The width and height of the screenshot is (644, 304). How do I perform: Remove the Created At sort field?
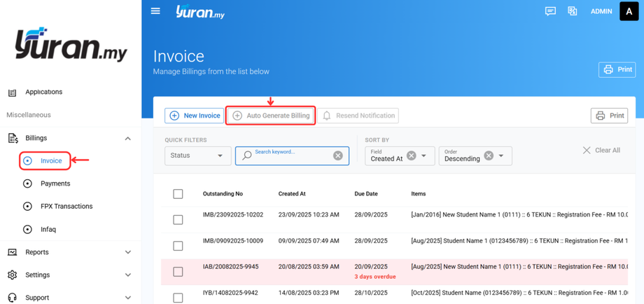[412, 156]
